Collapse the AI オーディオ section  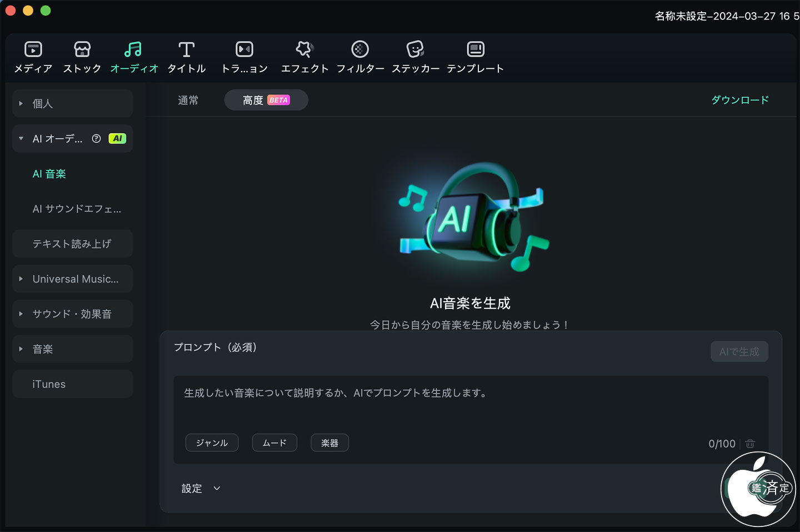pos(21,139)
